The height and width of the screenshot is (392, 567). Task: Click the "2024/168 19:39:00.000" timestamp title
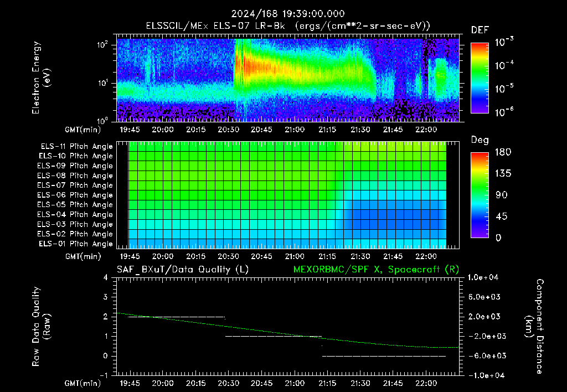point(288,14)
